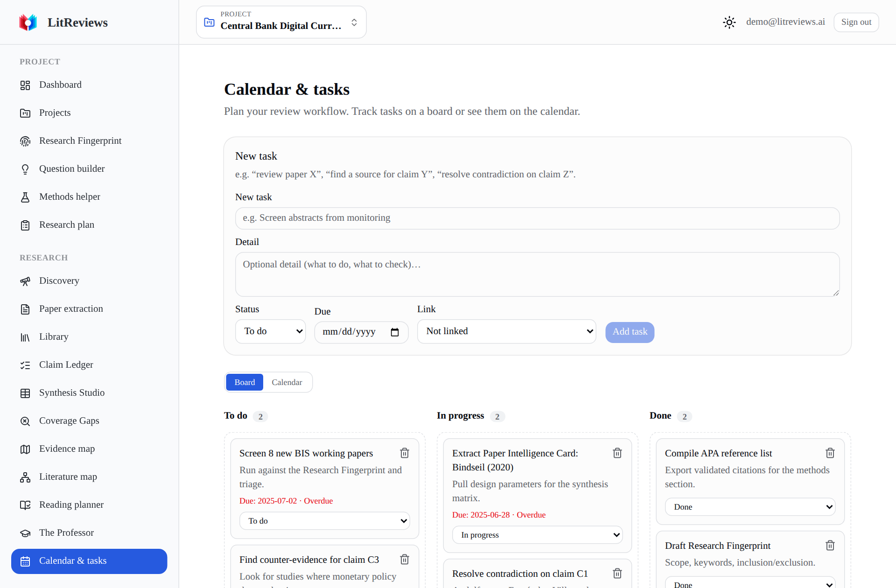The width and height of the screenshot is (896, 588).
Task: Open Coverage Gaps search icon
Action: 25,421
